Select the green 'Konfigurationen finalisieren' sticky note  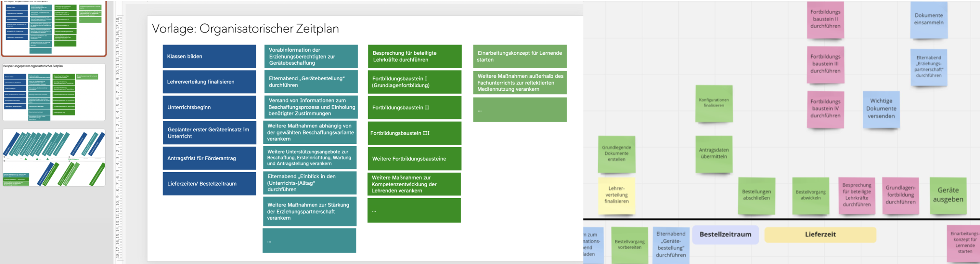(714, 103)
